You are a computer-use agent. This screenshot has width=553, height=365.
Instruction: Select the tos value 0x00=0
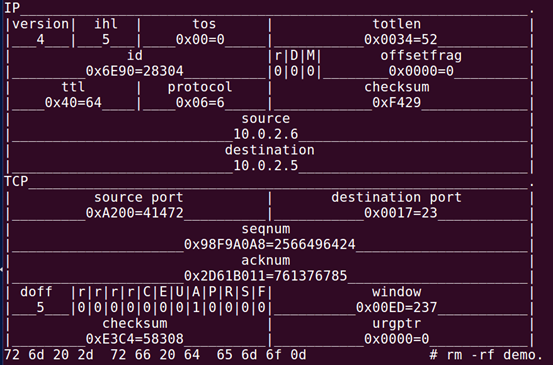[200, 39]
